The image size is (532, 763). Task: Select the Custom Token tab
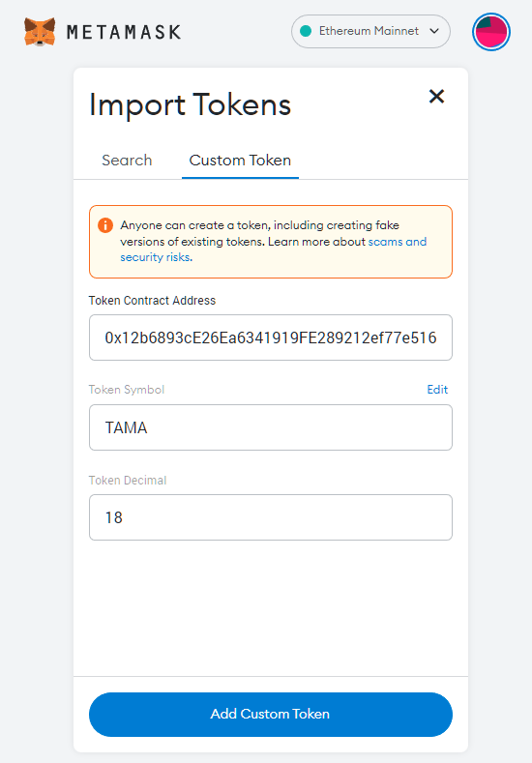(240, 161)
